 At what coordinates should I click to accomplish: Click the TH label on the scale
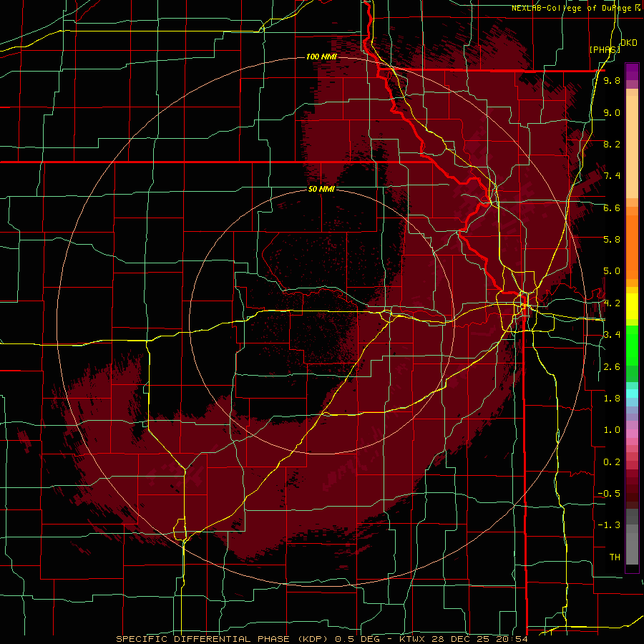pos(615,557)
